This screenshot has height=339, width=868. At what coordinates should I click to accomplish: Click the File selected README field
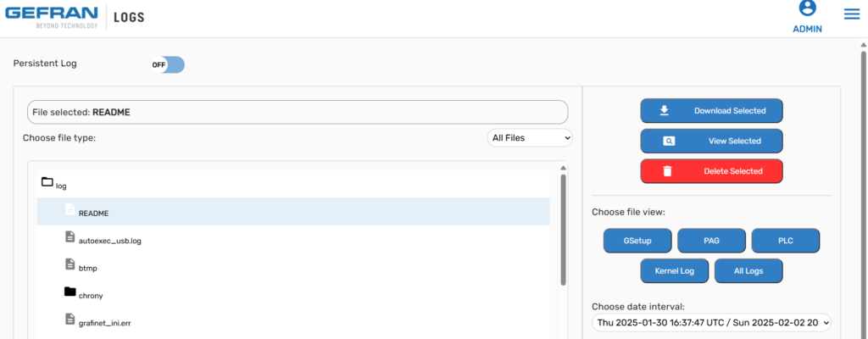point(298,112)
